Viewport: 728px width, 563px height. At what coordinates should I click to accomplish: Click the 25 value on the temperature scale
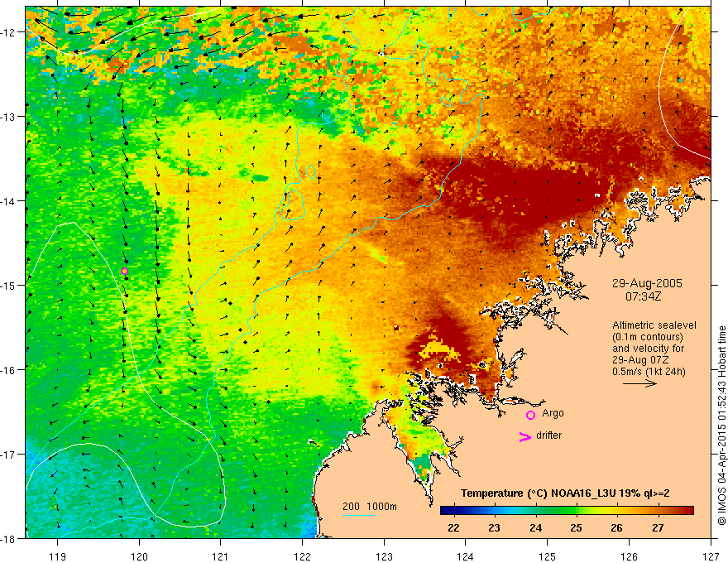coord(576,527)
